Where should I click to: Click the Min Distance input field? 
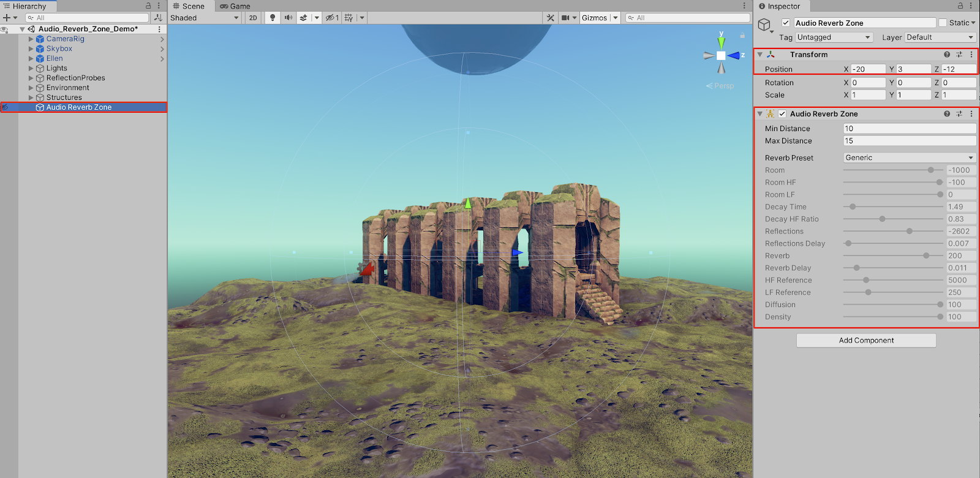909,129
